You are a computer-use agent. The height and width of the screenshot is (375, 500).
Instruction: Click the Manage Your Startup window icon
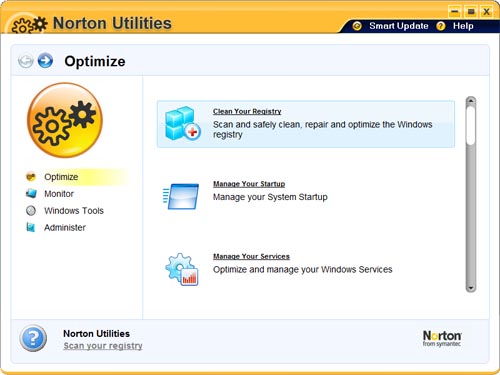click(x=181, y=197)
